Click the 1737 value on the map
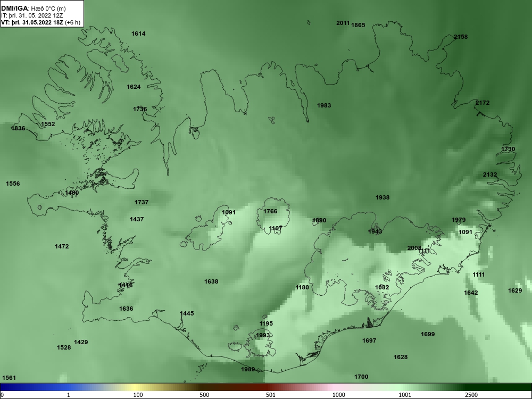Image resolution: width=532 pixels, height=399 pixels. pos(142,202)
